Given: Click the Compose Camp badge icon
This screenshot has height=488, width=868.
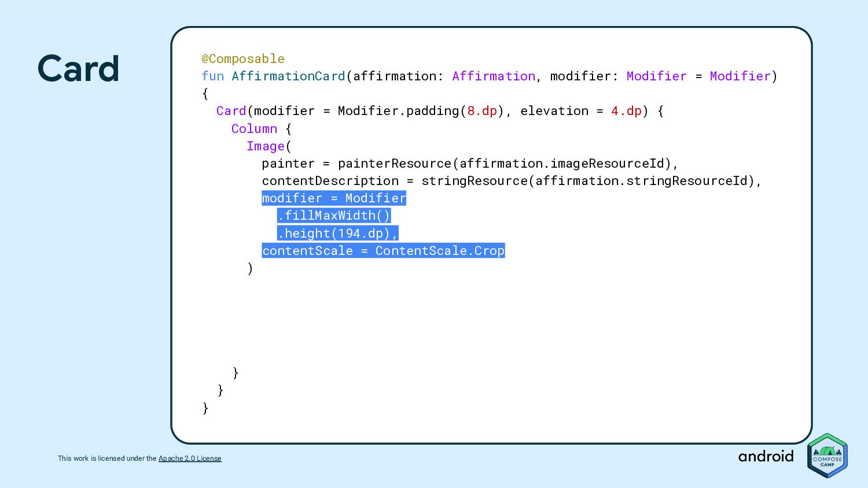Looking at the screenshot, I should click(x=827, y=456).
